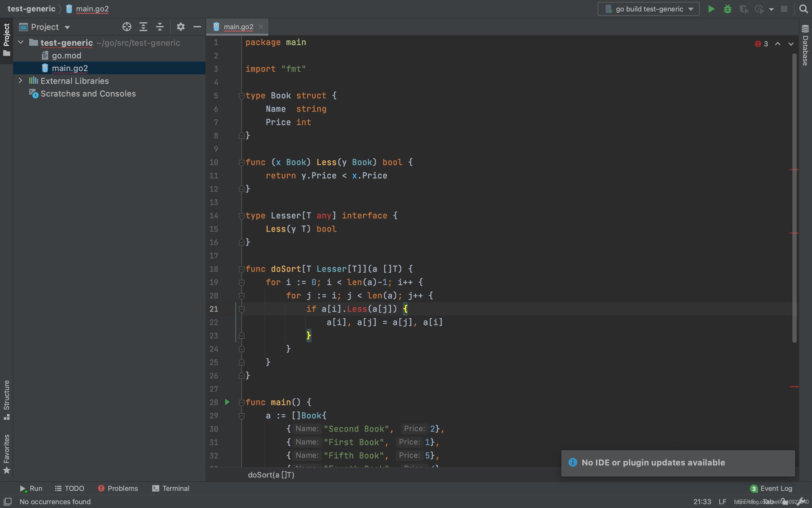This screenshot has height=508, width=812.
Task: Expand all in Project panel
Action: point(143,27)
